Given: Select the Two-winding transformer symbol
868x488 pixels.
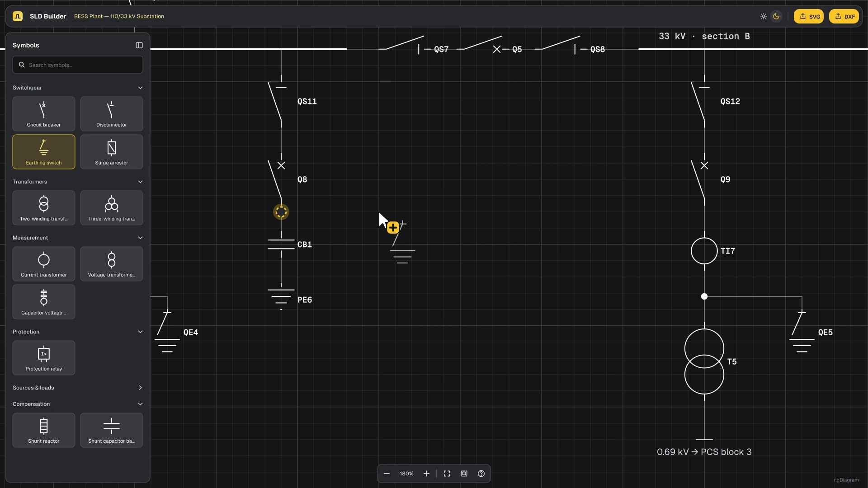Looking at the screenshot, I should tap(44, 208).
